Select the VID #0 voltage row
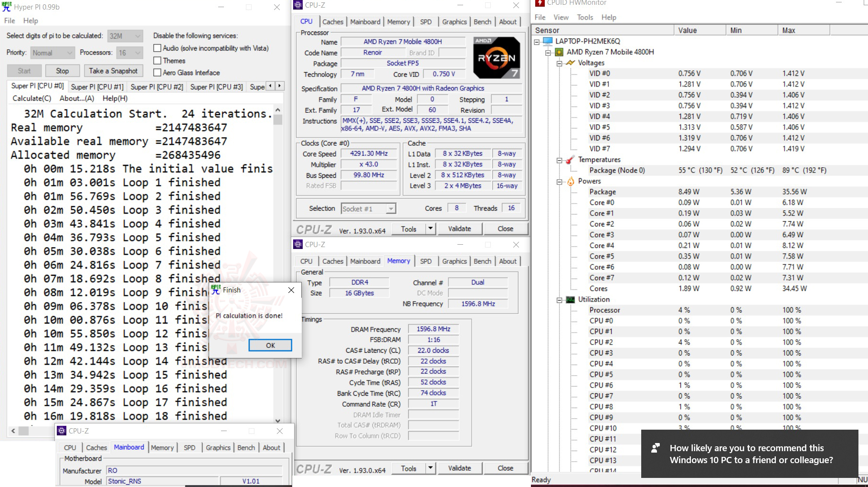868x487 pixels. pyautogui.click(x=700, y=74)
